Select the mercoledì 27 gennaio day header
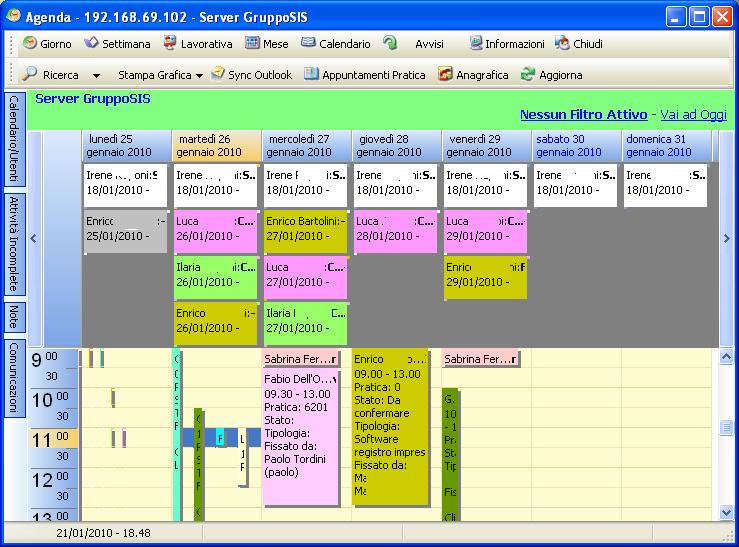 [x=306, y=146]
